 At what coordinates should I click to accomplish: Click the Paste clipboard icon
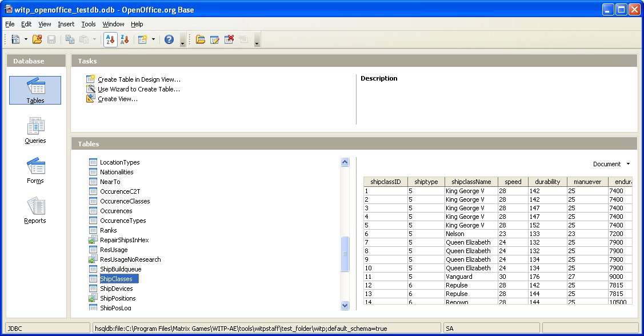pyautogui.click(x=84, y=39)
